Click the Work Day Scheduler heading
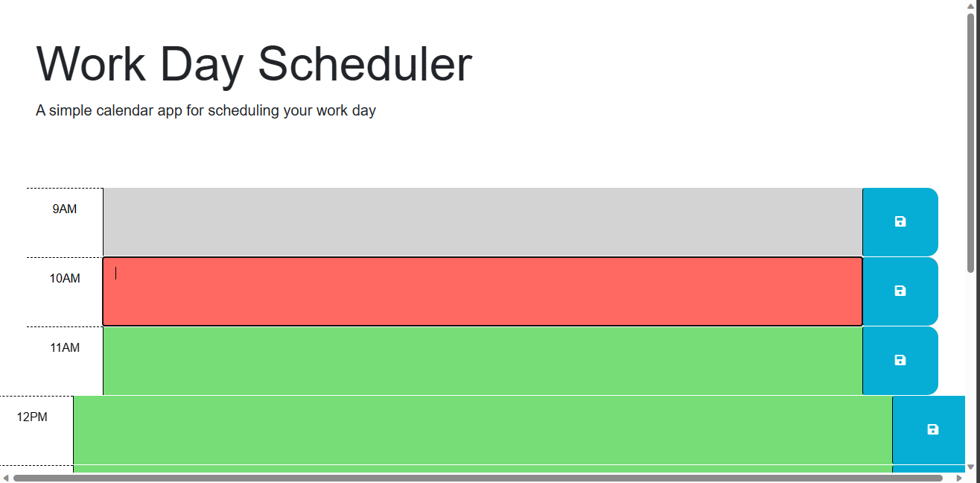This screenshot has width=980, height=483. [253, 65]
